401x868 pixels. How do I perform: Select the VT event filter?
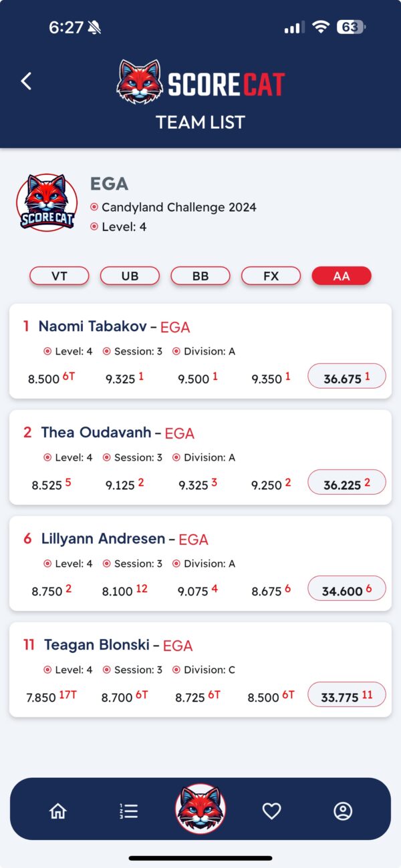click(x=59, y=276)
